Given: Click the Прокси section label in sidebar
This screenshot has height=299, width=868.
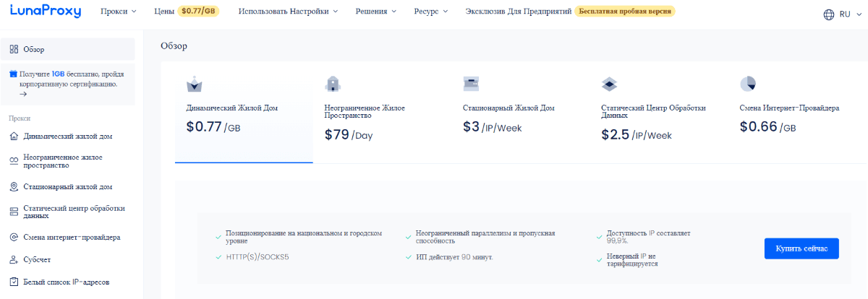Looking at the screenshot, I should coord(20,118).
